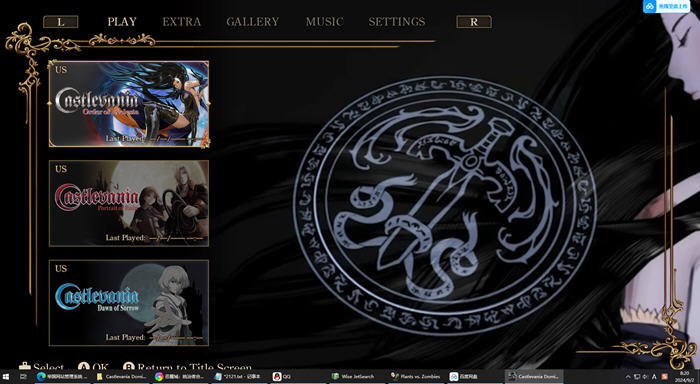
Task: Open the GALLERY tab
Action: pos(253,22)
